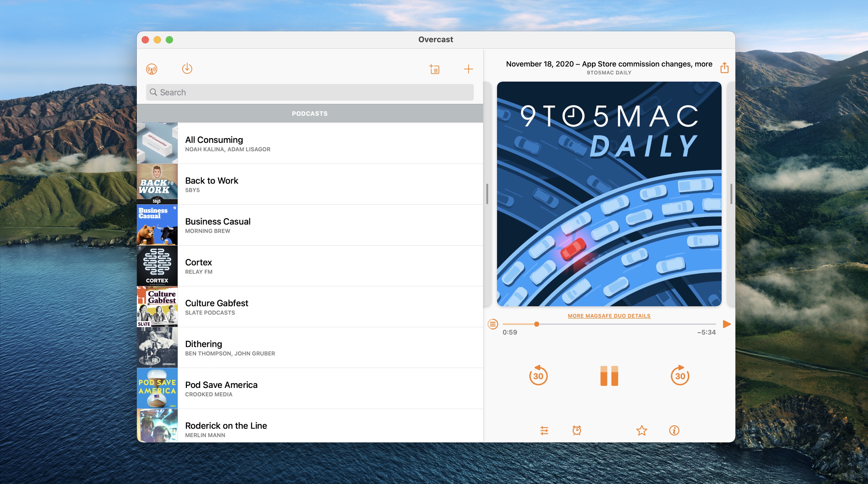Share the current episode
This screenshot has width=868, height=484.
pyautogui.click(x=725, y=68)
